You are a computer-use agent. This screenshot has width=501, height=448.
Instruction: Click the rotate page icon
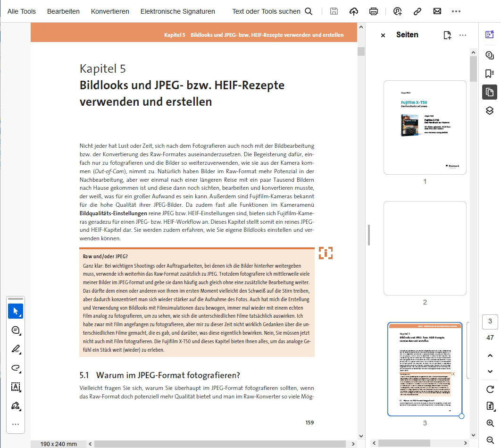[490, 389]
